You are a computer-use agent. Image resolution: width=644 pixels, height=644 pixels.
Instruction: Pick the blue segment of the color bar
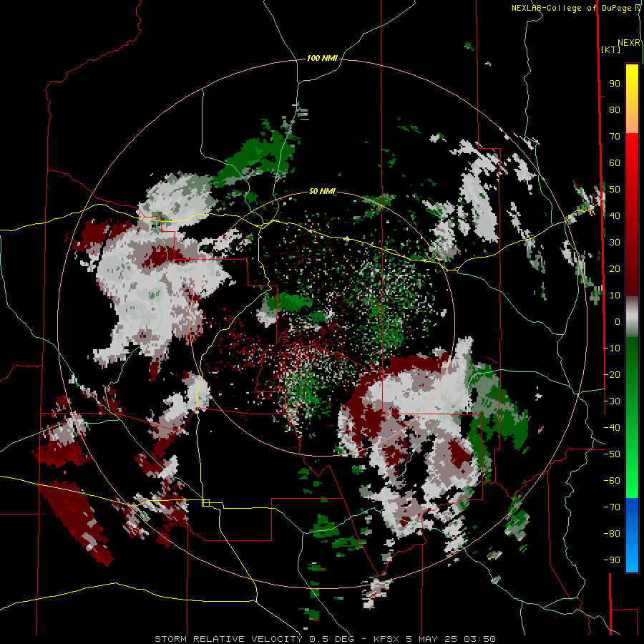632,535
